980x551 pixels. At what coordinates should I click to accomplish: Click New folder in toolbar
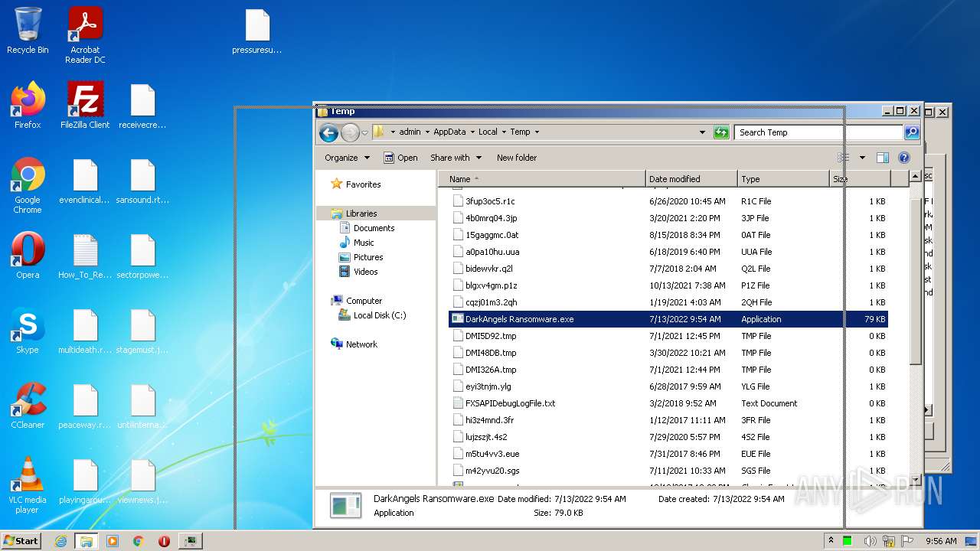[x=517, y=158]
